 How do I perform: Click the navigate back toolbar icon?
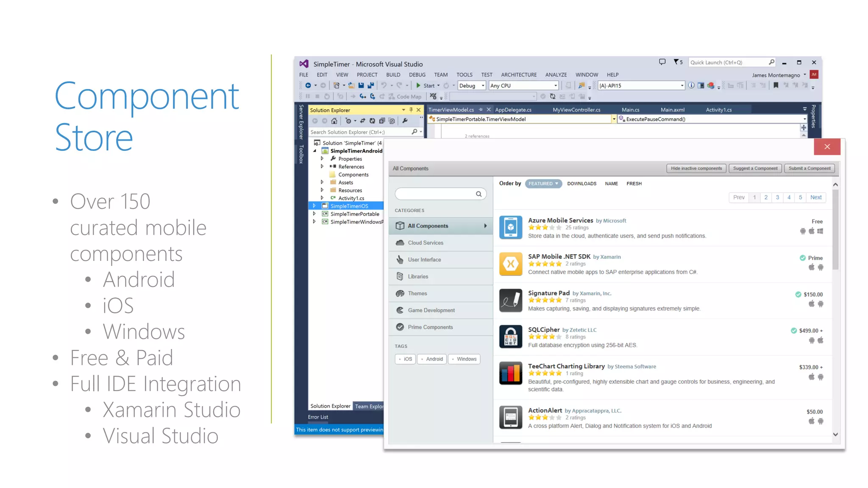click(308, 86)
